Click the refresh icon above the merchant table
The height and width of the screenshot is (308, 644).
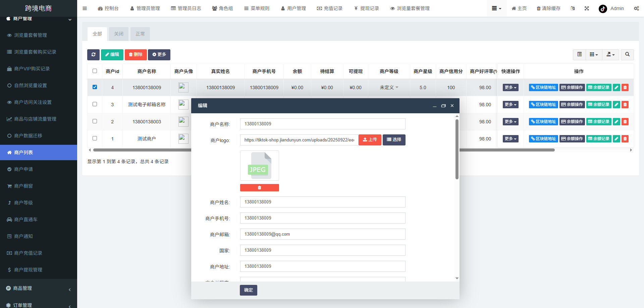point(93,54)
